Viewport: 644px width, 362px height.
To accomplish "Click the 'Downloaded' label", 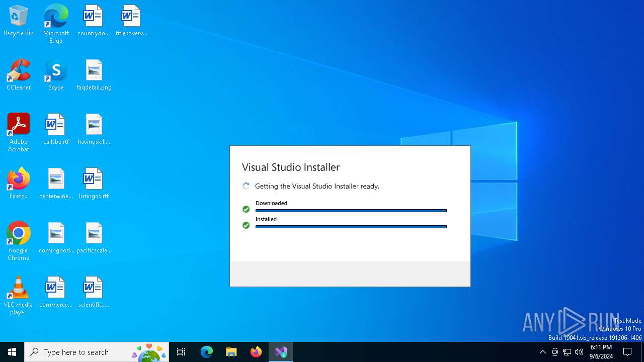I will tap(271, 203).
